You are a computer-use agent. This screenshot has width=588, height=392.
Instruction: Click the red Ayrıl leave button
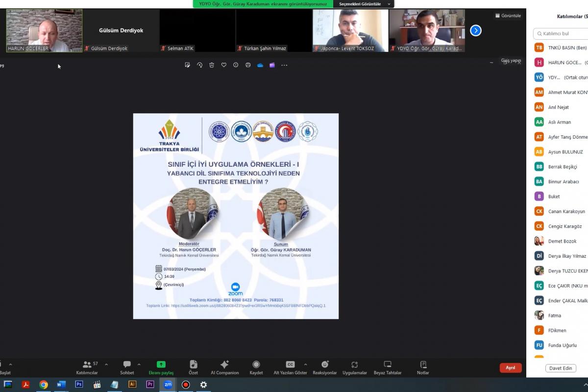tap(511, 368)
